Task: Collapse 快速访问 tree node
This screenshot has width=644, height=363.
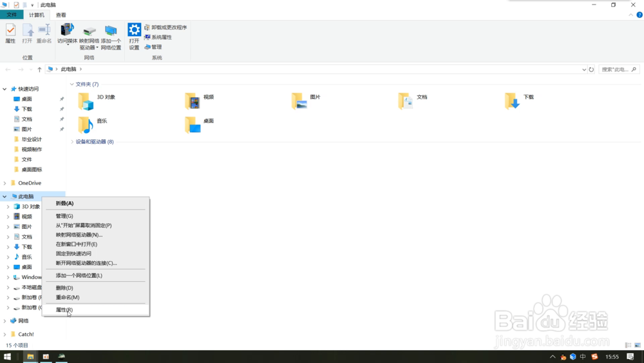Action: point(5,89)
